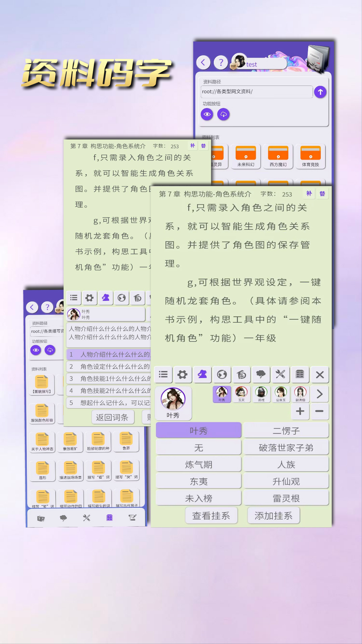
Task: Tap the script-writing icon in the bottom navigation
Action: click(133, 518)
